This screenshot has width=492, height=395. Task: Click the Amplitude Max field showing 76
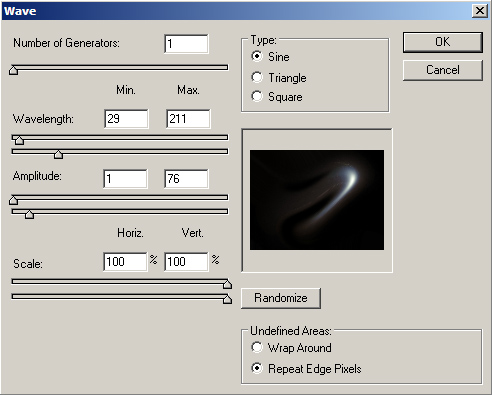click(x=186, y=179)
